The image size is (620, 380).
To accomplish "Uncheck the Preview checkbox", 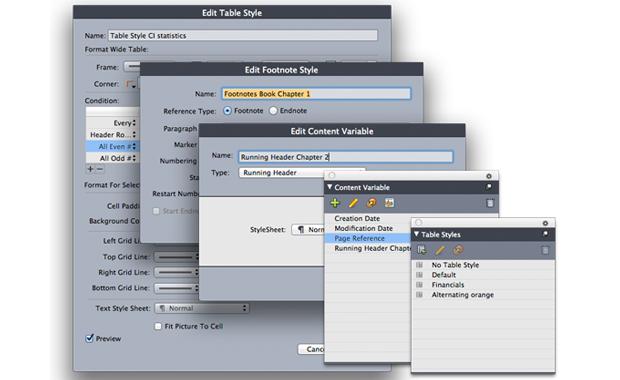I will (x=90, y=338).
